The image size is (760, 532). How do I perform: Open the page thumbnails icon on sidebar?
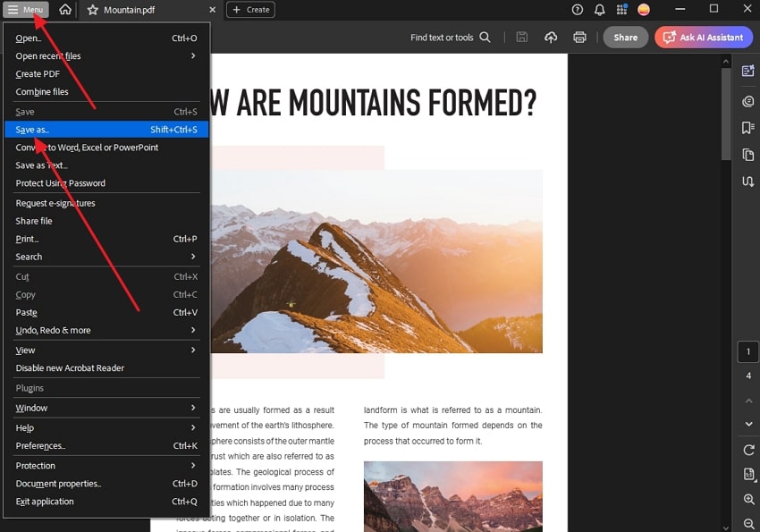click(747, 155)
